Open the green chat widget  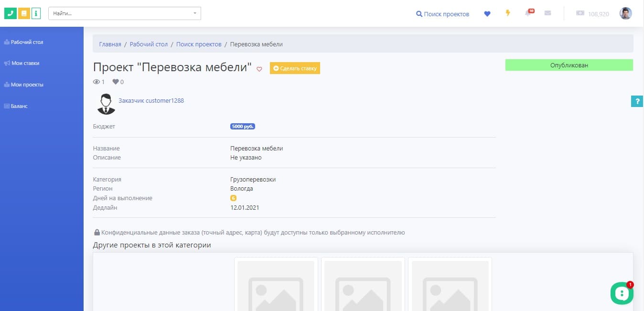pos(622,293)
